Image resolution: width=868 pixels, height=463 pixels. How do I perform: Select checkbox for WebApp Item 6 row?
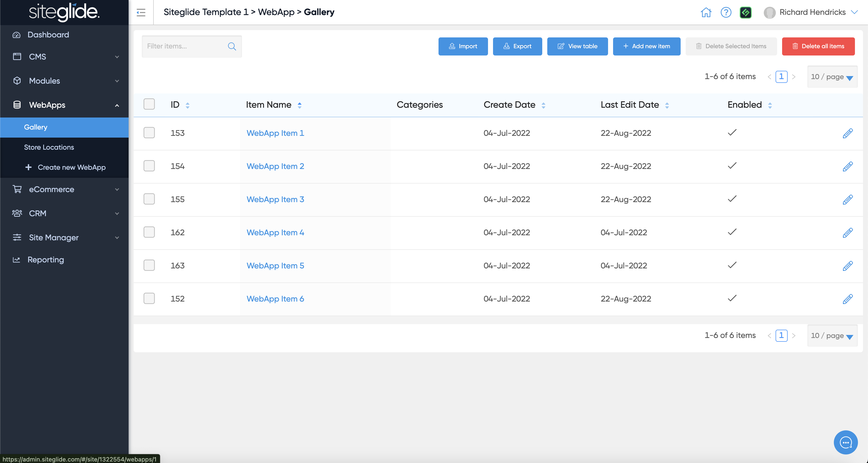[x=149, y=298]
